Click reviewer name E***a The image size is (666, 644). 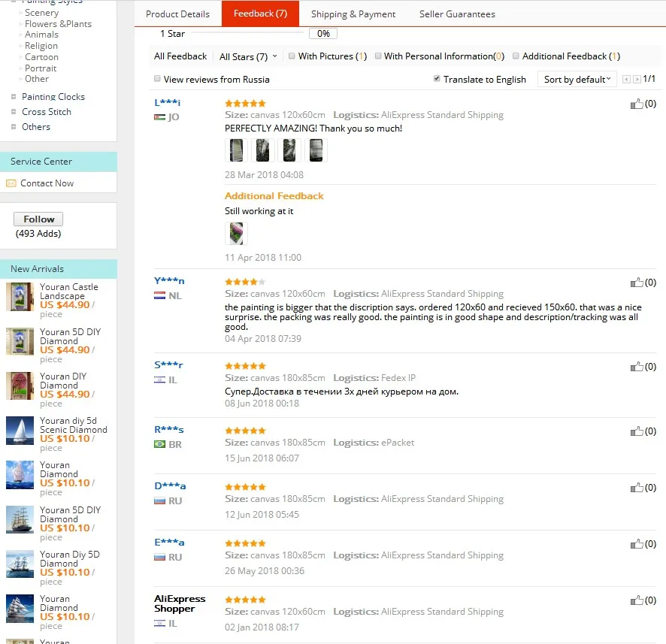[169, 543]
